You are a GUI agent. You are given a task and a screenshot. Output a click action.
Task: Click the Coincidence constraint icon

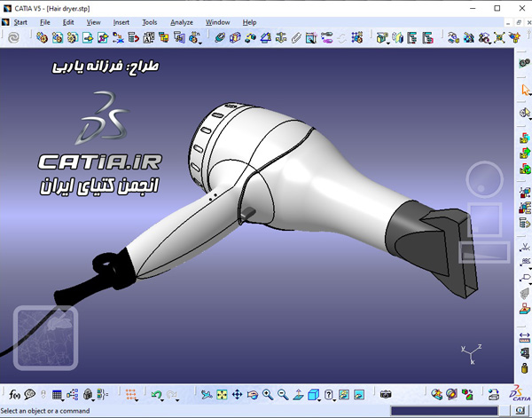[x=220, y=37]
